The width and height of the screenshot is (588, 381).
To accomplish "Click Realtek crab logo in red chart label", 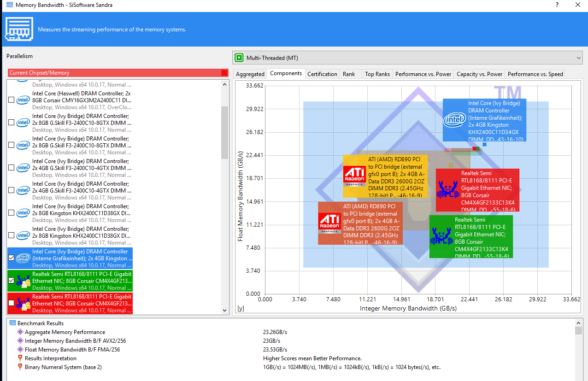I will click(447, 190).
